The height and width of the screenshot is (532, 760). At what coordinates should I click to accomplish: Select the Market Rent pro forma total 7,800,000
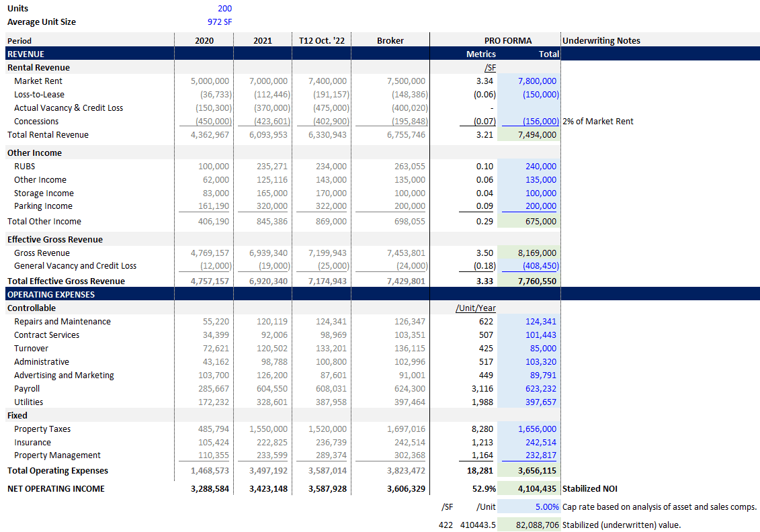[x=538, y=81]
